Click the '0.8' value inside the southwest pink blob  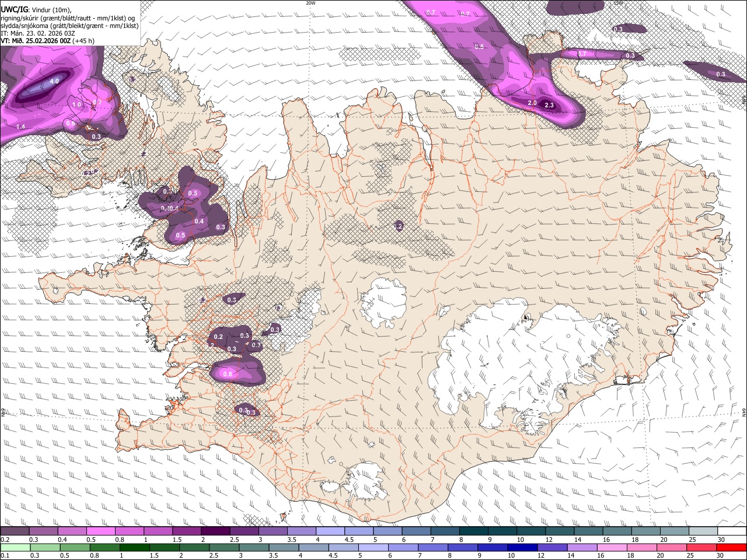point(228,374)
